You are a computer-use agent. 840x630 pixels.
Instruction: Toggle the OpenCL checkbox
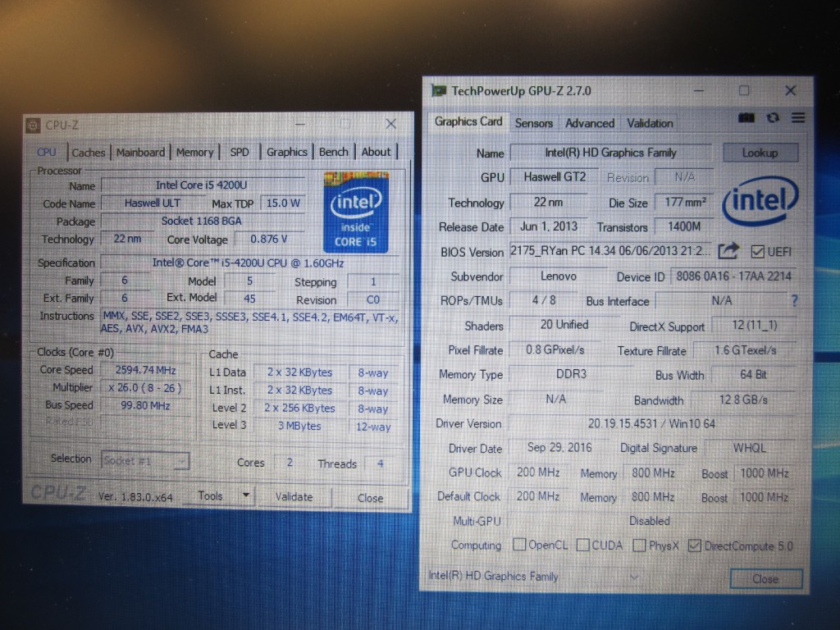point(519,545)
